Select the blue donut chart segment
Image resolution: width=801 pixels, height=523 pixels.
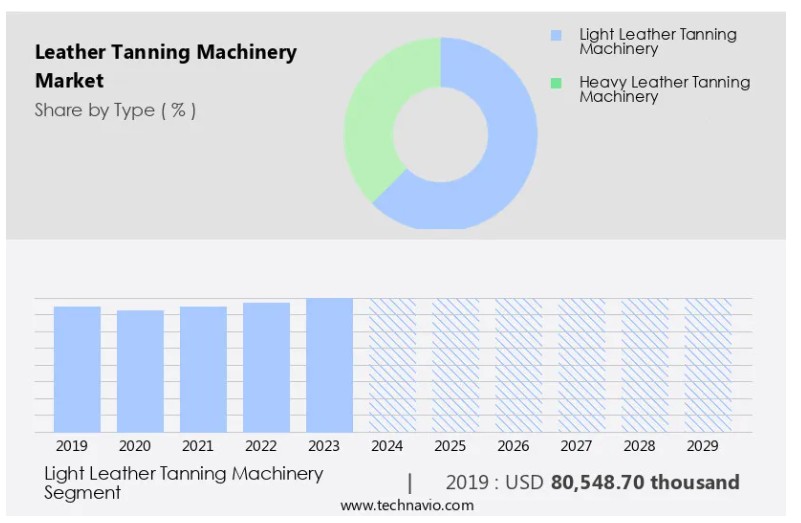[x=500, y=170]
